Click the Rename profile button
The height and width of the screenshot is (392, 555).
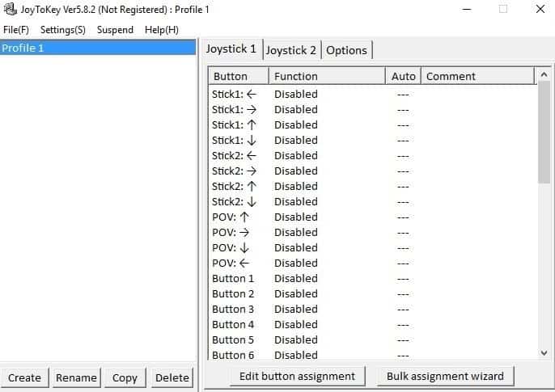tap(76, 378)
